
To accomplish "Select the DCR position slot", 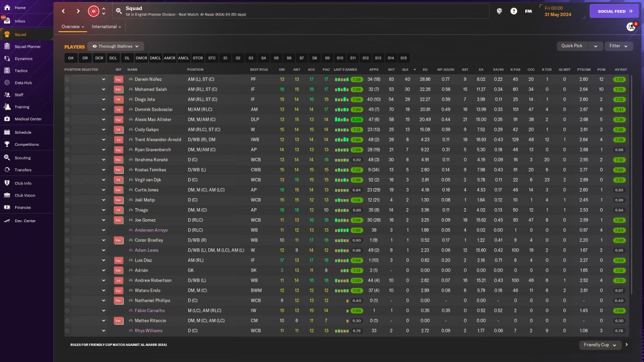I will coord(99,58).
